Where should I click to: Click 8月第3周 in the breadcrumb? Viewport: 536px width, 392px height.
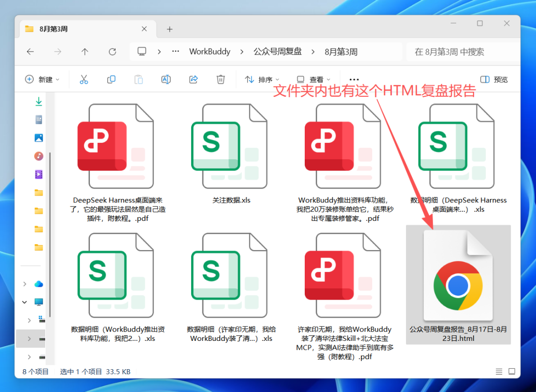pos(341,52)
